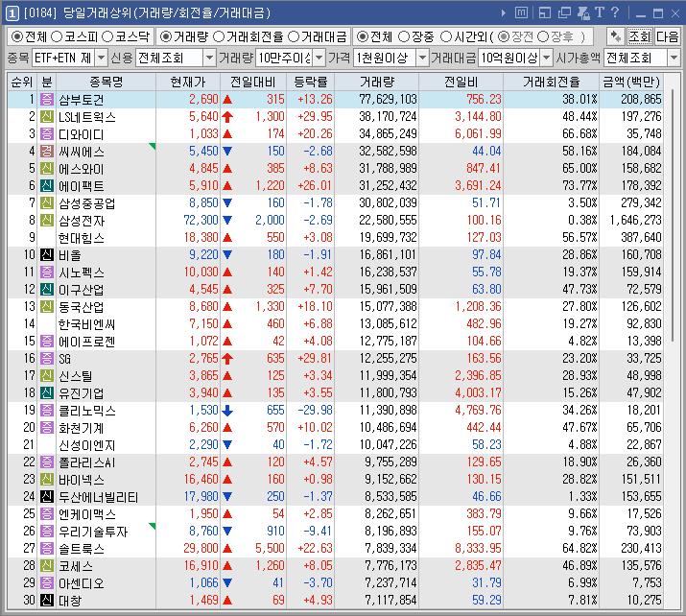Select the 장후 radio button
686x616 pixels.
(543, 36)
